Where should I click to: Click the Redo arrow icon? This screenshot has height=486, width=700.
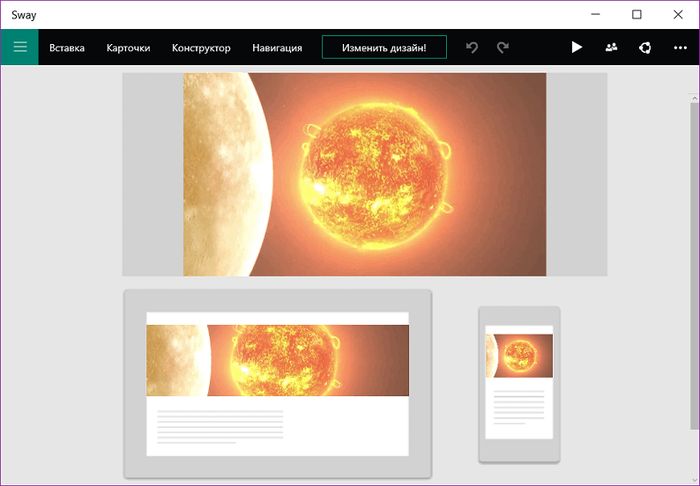click(503, 47)
